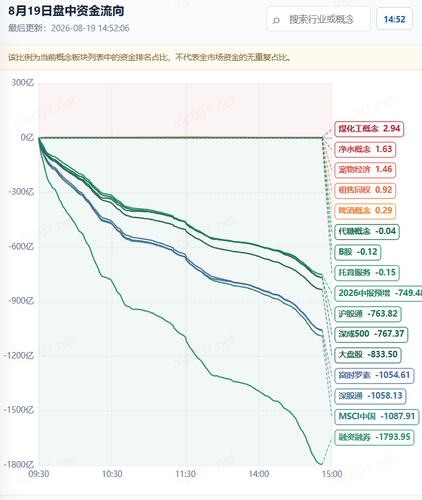
Task: Click the 深成500 -767.37 label
Action: pyautogui.click(x=371, y=334)
